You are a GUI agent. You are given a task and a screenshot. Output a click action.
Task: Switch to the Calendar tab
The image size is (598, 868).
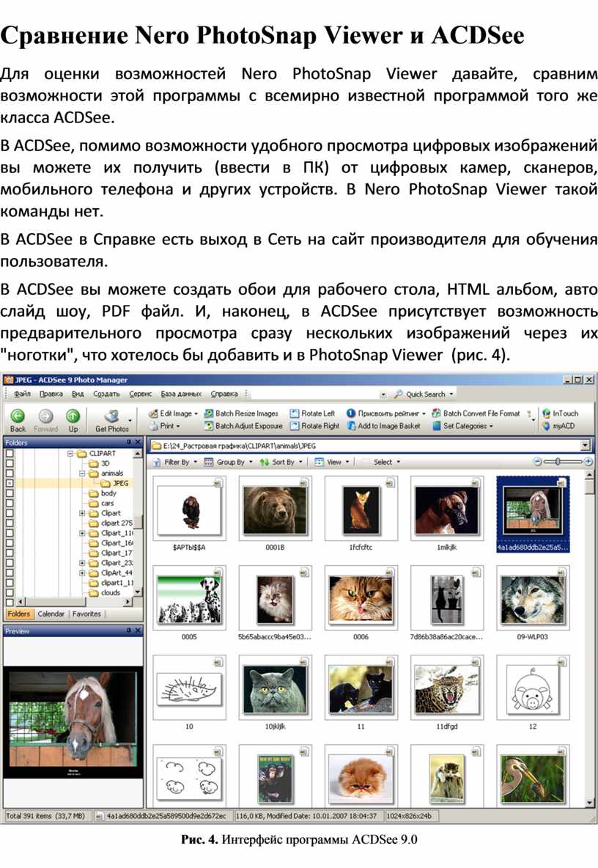51,614
